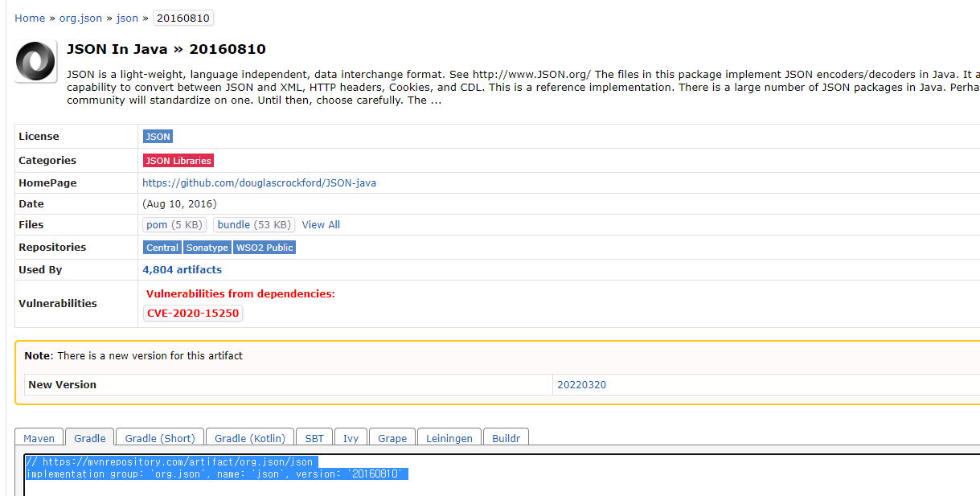Switch to the Gradle (Kotlin) tab

(x=250, y=438)
